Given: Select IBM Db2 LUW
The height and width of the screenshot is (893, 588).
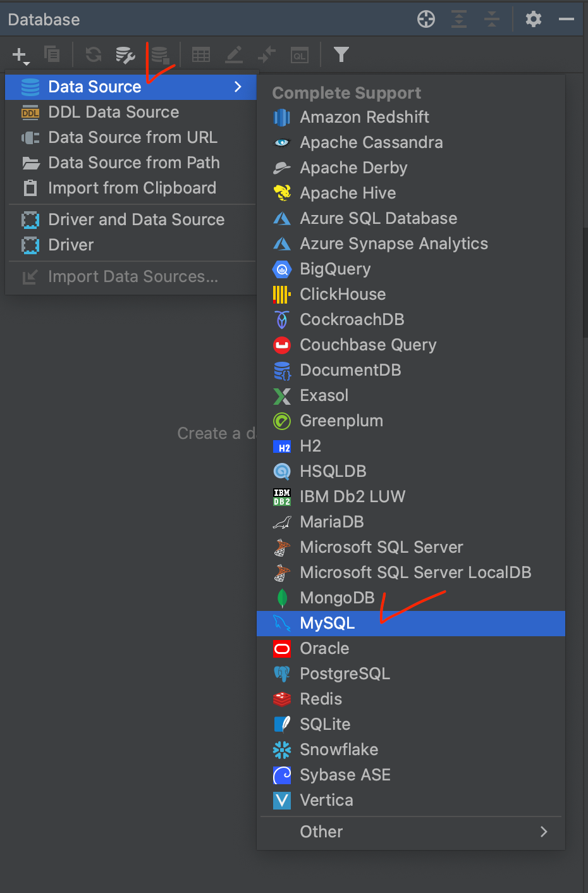Looking at the screenshot, I should pyautogui.click(x=411, y=496).
